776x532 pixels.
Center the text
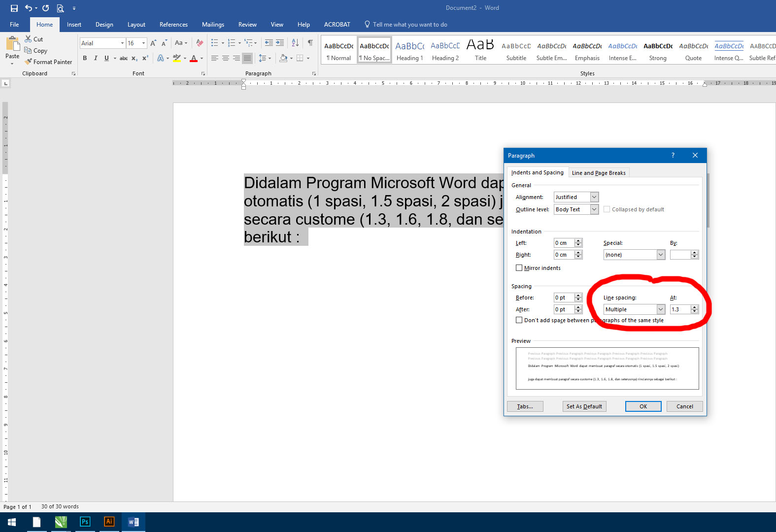click(226, 58)
